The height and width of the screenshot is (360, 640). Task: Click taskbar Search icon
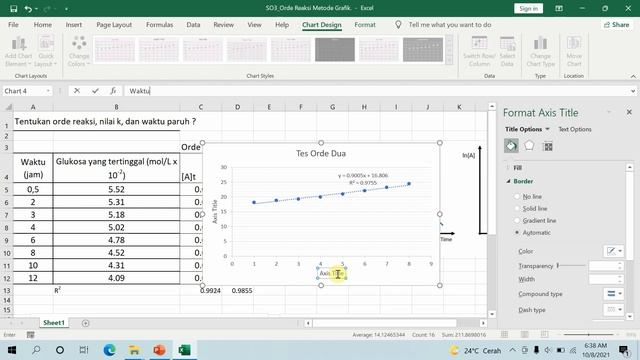pos(36,350)
